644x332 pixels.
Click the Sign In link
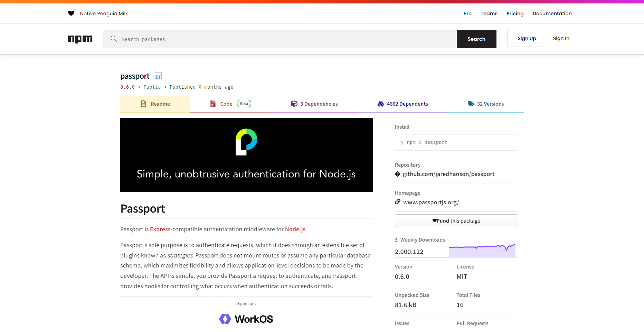click(x=561, y=38)
